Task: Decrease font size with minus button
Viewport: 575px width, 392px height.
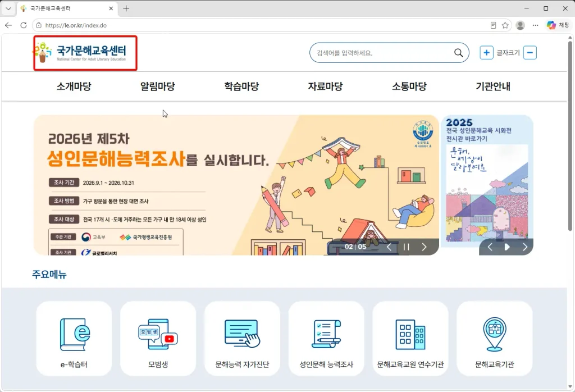Action: point(530,53)
